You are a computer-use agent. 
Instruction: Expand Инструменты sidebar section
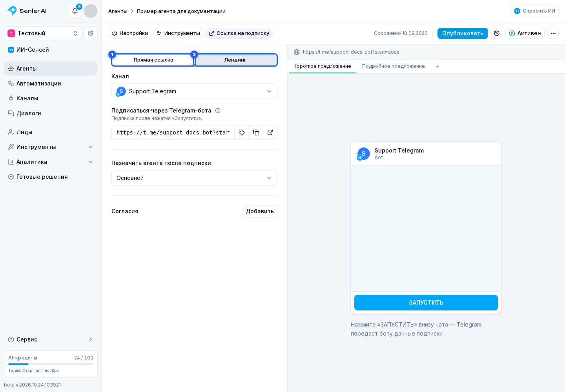coord(51,147)
